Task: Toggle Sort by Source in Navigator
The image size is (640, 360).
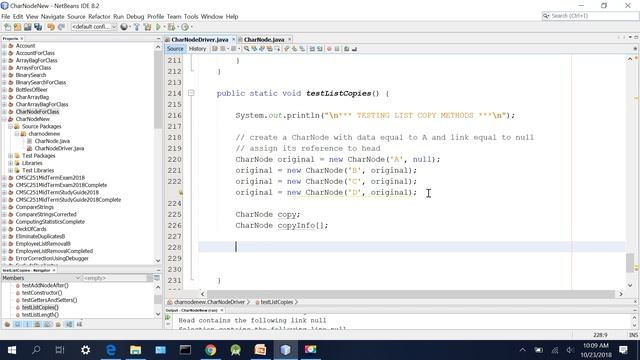Action: point(79,324)
